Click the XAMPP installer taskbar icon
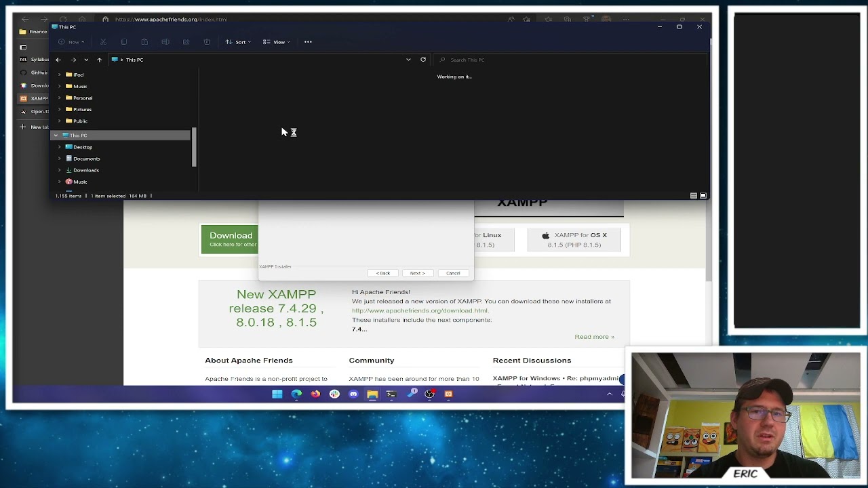Screen dimensions: 868x488 448,394
